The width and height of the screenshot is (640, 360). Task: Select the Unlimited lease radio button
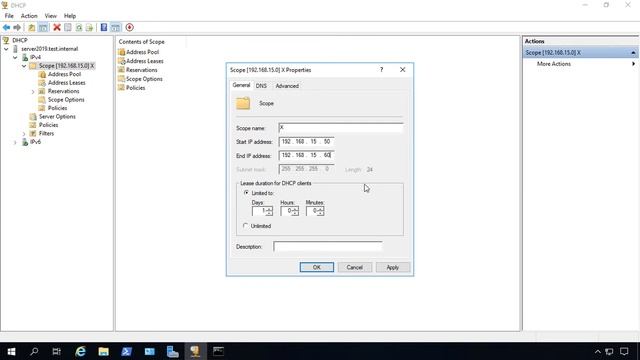pyautogui.click(x=246, y=225)
